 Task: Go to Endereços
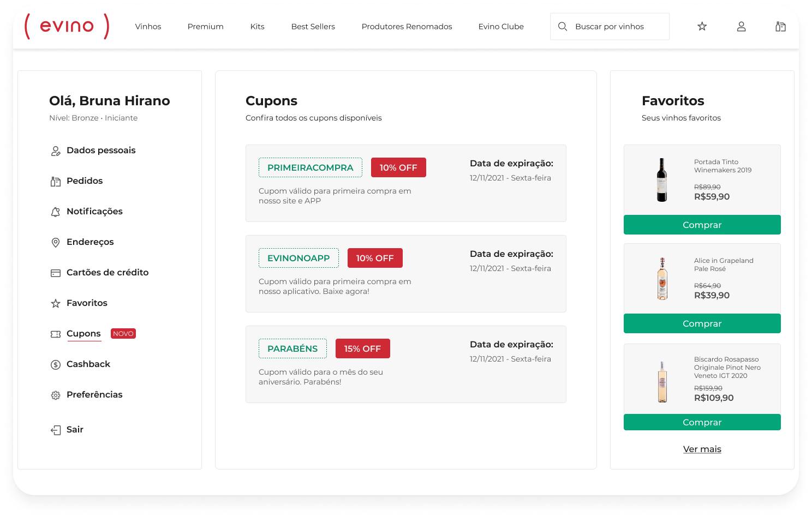(90, 242)
